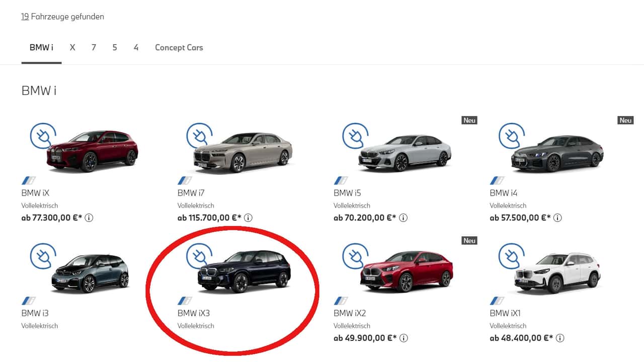The width and height of the screenshot is (644, 362).
Task: Select the BMW i tab
Action: [41, 48]
